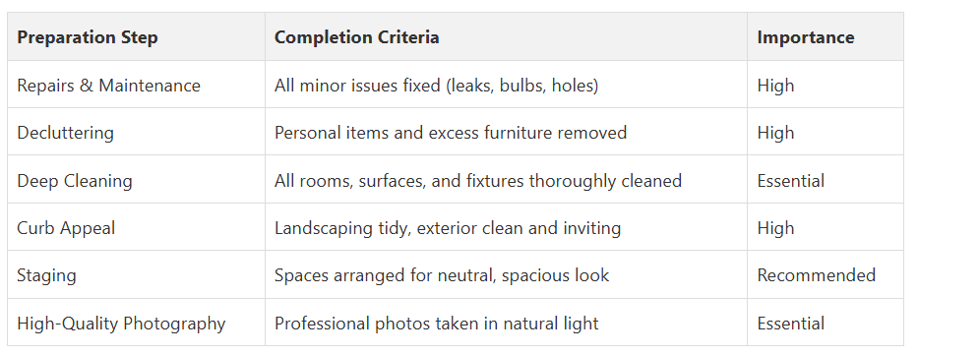Click 'Personal items and excess furniture removed'
980x355 pixels.
(451, 133)
